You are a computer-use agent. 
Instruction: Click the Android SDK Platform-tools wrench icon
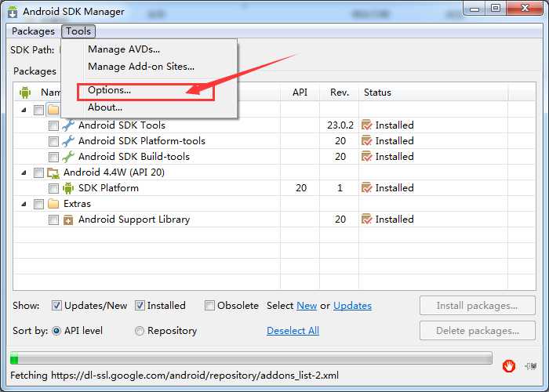[68, 141]
